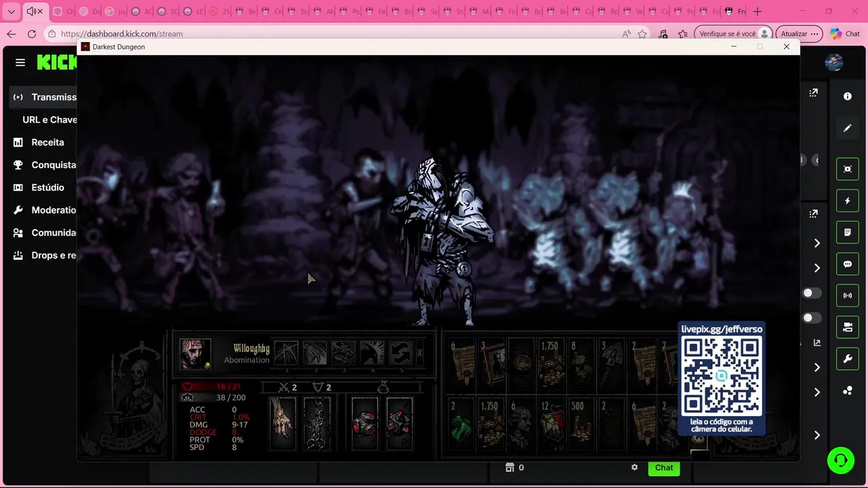Click the browser back arrow
Viewport: 868px width, 488px height.
(x=11, y=34)
